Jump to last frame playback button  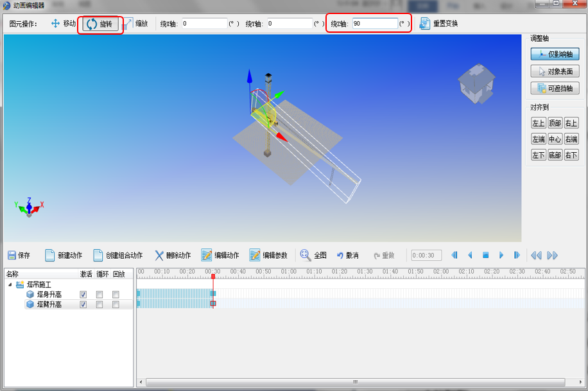(x=517, y=255)
